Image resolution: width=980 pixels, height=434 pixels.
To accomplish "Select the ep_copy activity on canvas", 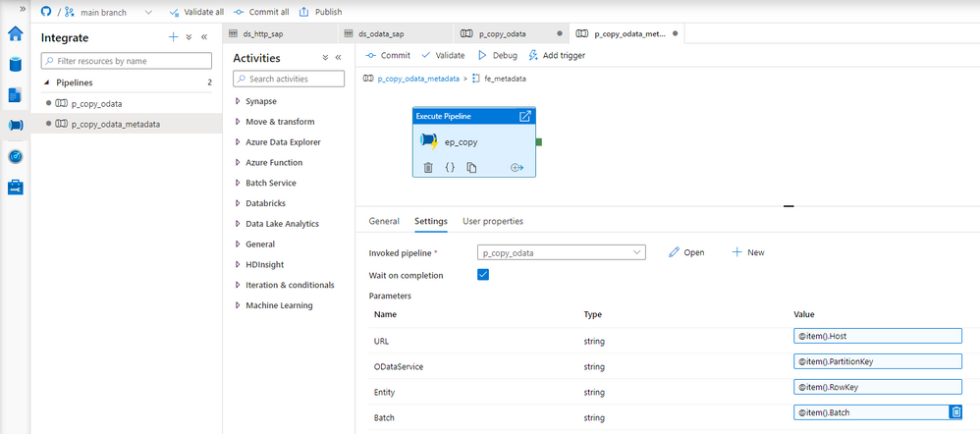I will click(473, 142).
